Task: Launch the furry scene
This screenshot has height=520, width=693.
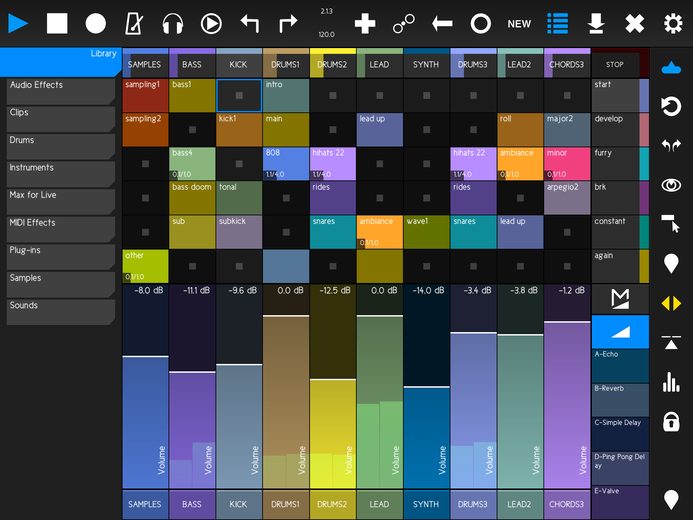Action: tap(620, 164)
